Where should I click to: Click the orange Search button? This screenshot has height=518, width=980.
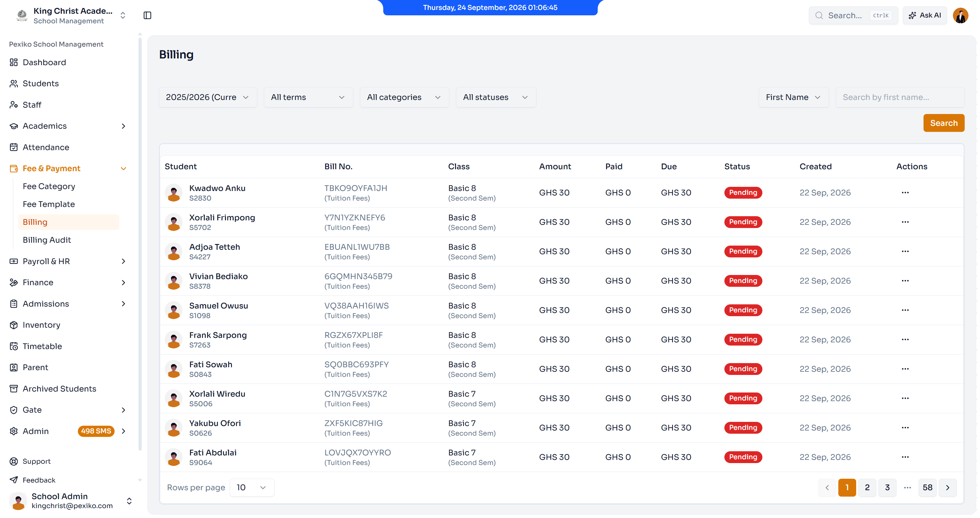coord(944,123)
